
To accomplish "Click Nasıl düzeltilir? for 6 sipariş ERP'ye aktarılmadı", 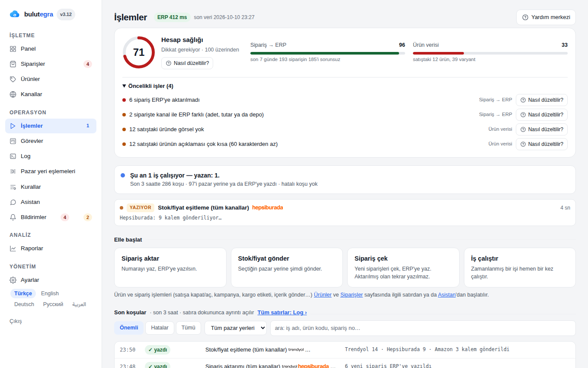I will [542, 100].
